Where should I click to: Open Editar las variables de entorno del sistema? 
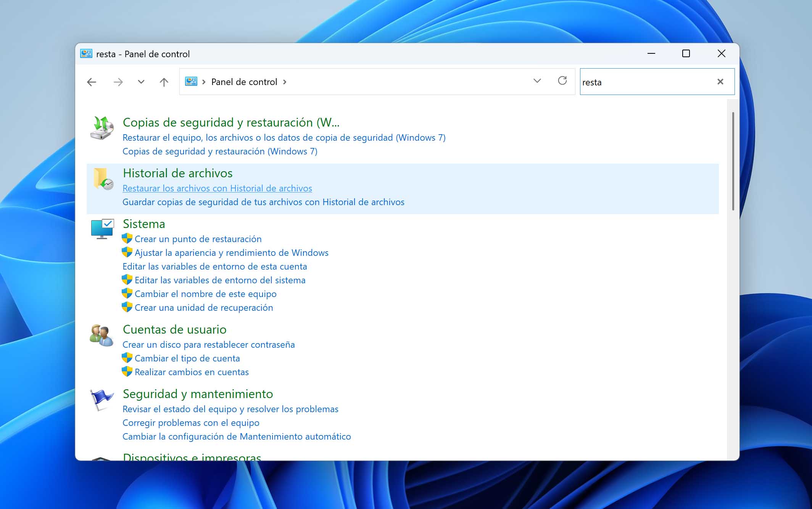(220, 280)
